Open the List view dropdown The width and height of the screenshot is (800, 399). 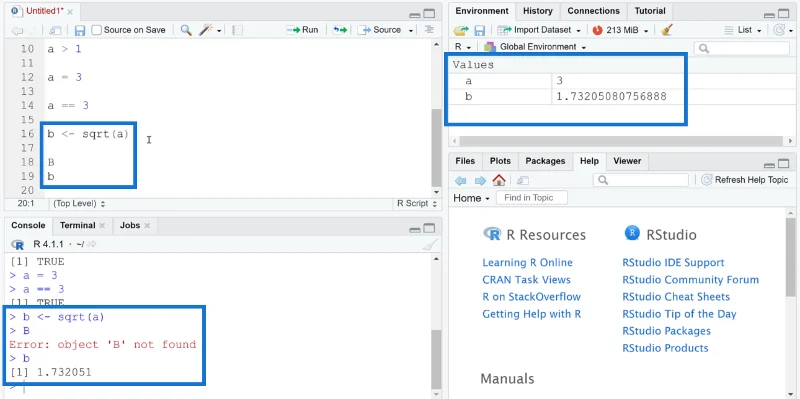[x=743, y=30]
